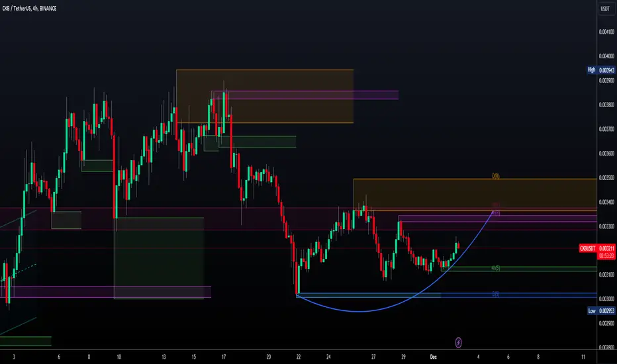Click the 0.003600 price axis label

point(606,154)
